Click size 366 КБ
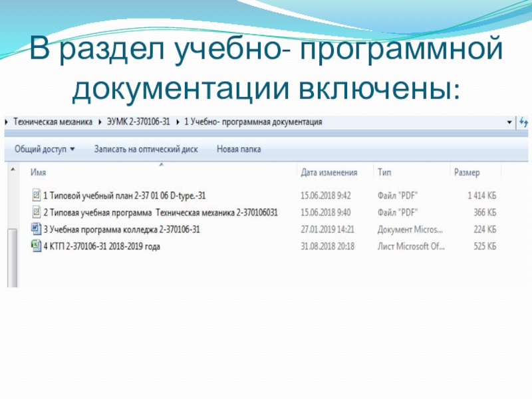The height and width of the screenshot is (399, 532). point(485,213)
